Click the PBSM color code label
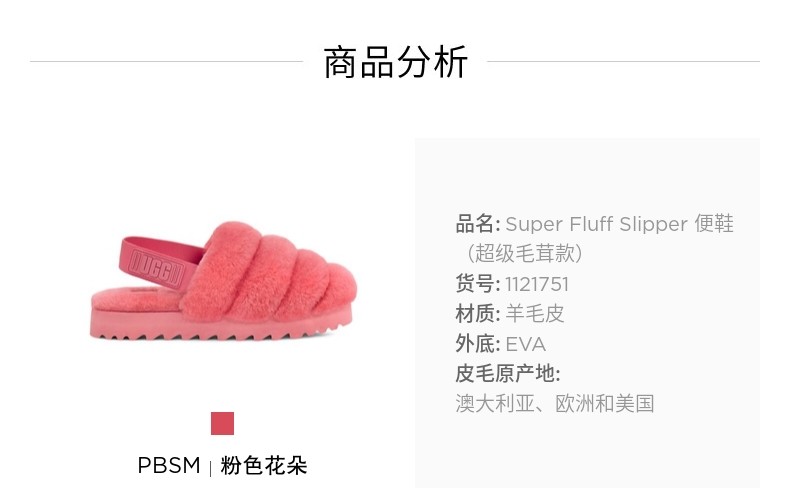 pyautogui.click(x=169, y=465)
